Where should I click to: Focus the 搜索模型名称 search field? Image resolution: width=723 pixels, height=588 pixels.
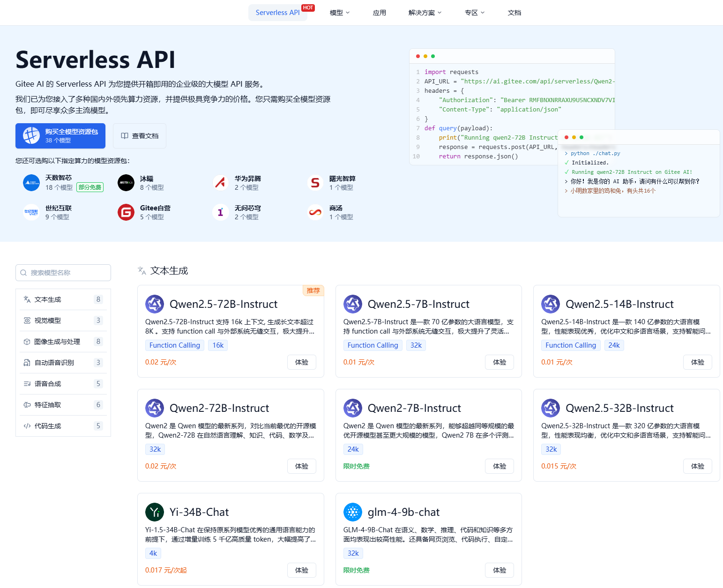[x=63, y=273]
